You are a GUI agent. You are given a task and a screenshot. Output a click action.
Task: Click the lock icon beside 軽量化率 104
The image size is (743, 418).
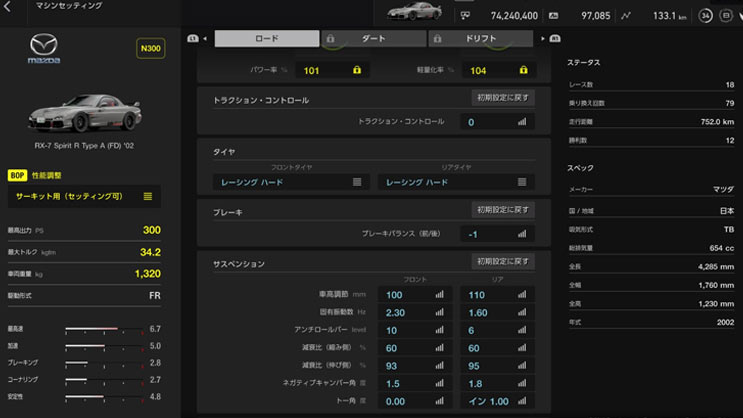[521, 71]
